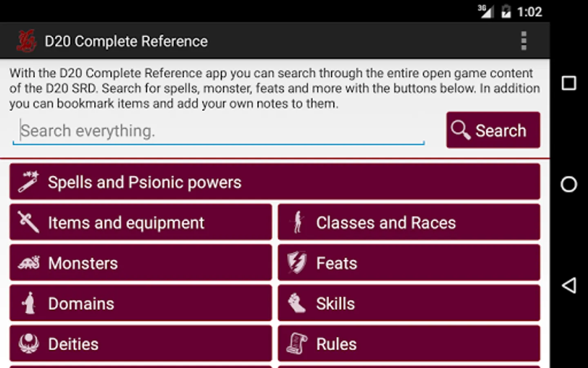Tap the 1:02 clock in status bar
This screenshot has height=368, width=588.
(x=530, y=12)
